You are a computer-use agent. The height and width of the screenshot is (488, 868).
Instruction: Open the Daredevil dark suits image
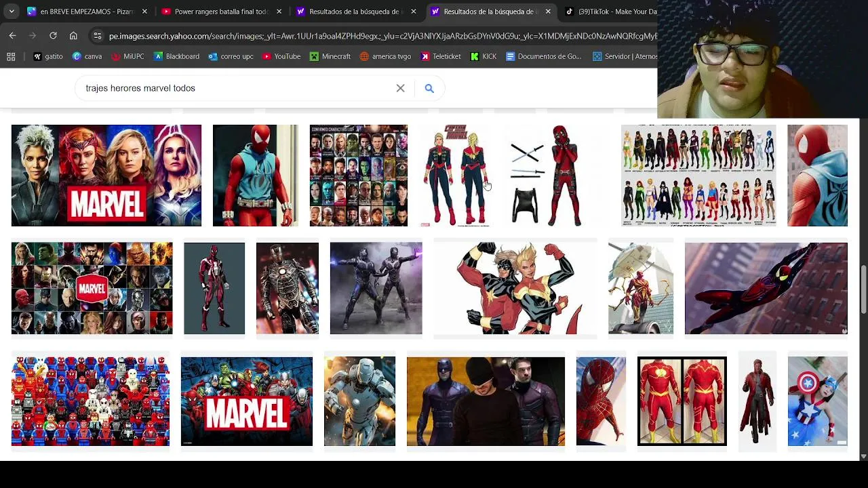point(486,401)
